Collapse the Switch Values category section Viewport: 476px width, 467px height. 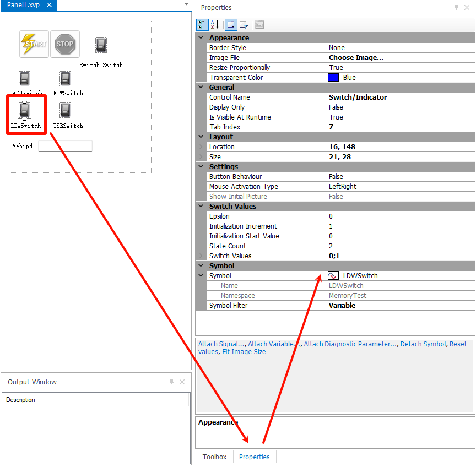(x=201, y=207)
